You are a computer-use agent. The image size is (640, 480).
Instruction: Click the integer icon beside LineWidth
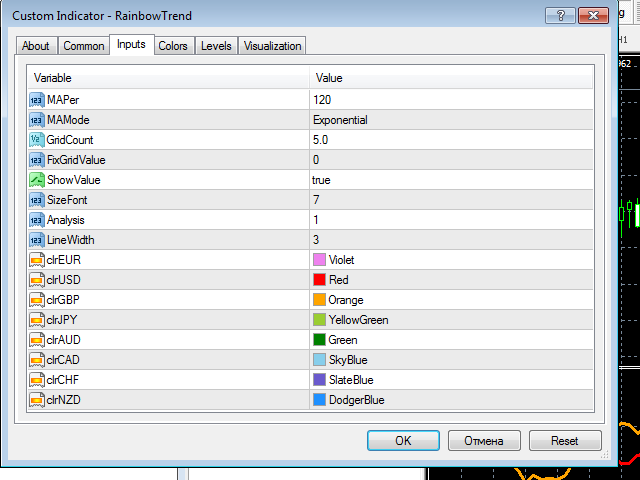[36, 240]
